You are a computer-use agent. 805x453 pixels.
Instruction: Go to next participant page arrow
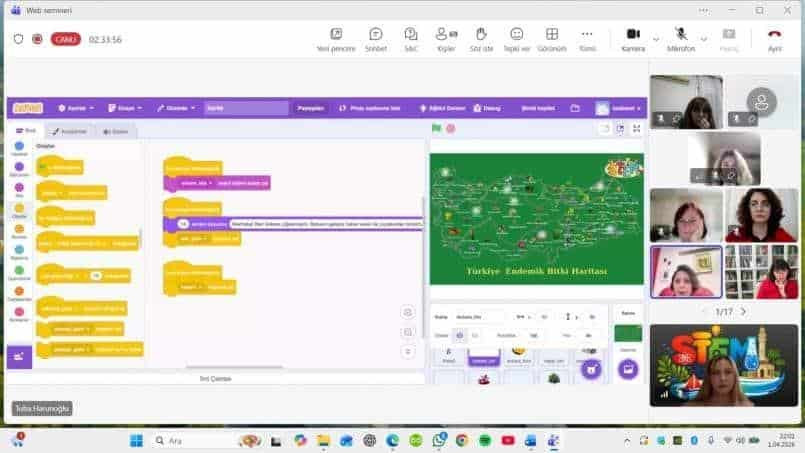(742, 312)
